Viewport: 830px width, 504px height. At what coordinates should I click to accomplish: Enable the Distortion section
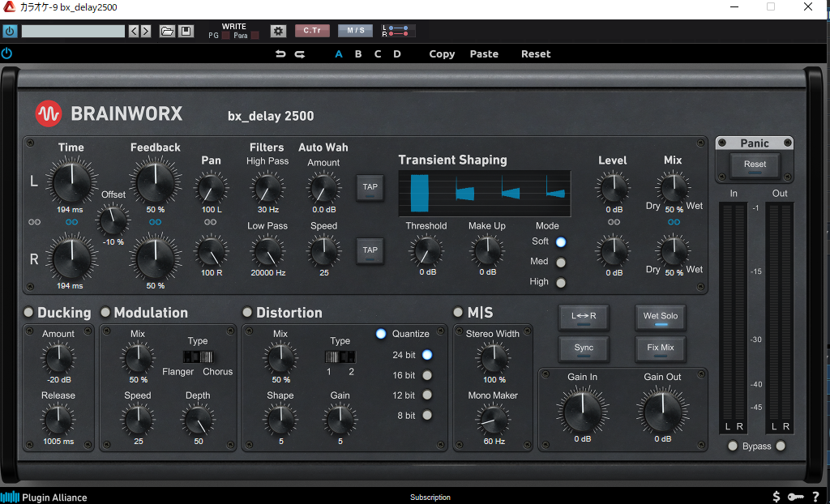246,312
